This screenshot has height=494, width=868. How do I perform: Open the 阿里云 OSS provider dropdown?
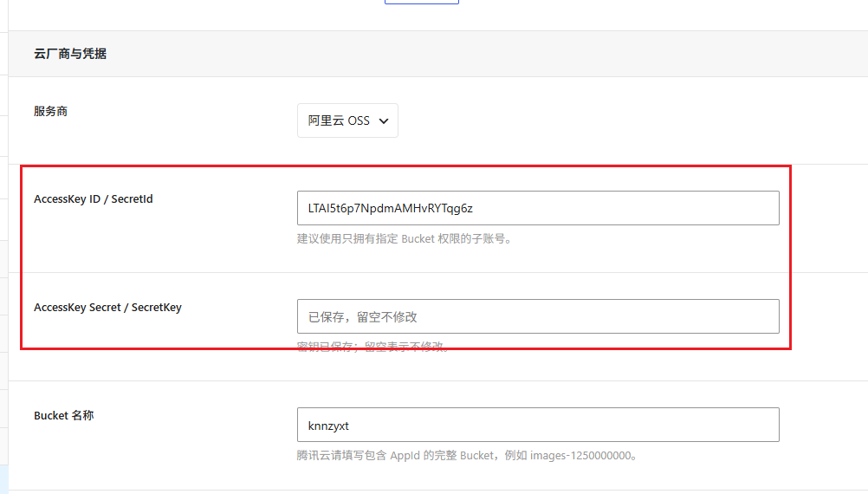347,120
